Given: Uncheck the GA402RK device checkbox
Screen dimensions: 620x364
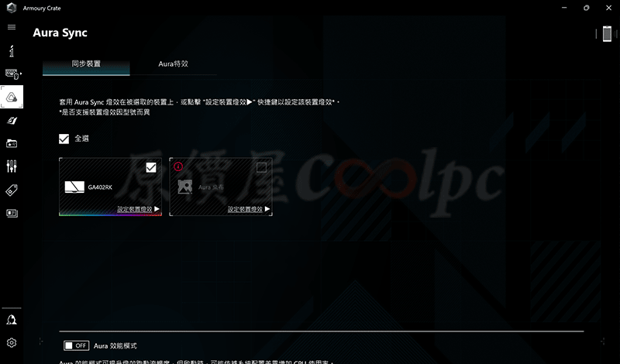Looking at the screenshot, I should [x=151, y=167].
